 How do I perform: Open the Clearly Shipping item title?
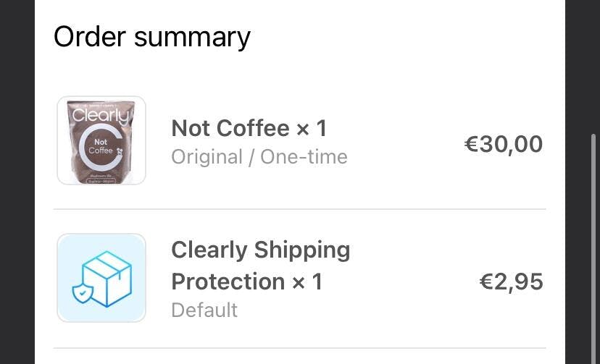click(x=260, y=250)
